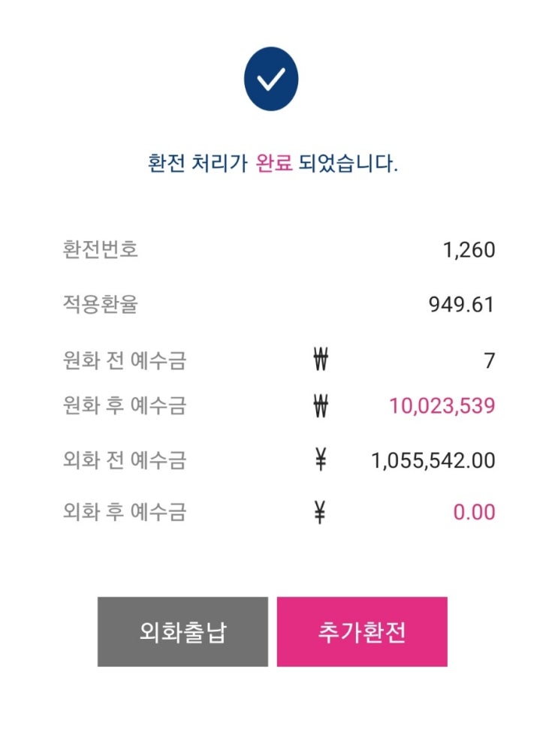This screenshot has height=756, width=558.
Task: Click the won symbol beside 원화 후 예수금
Action: pyautogui.click(x=321, y=406)
